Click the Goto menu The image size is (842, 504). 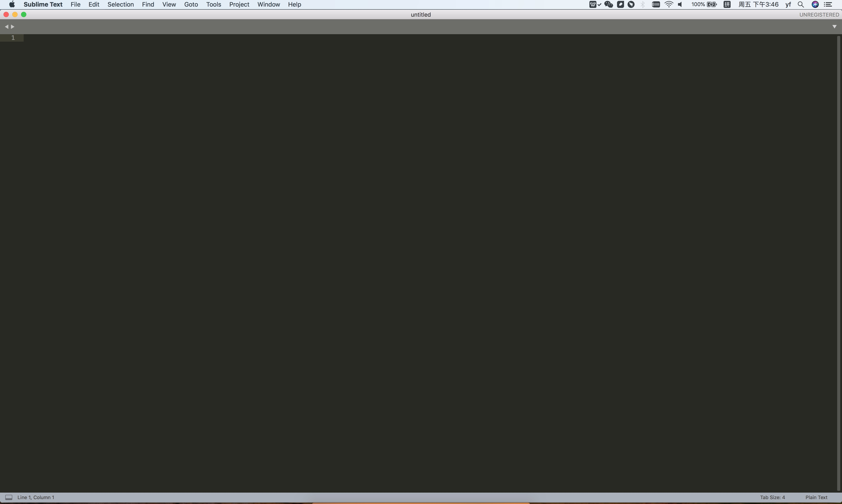[190, 5]
